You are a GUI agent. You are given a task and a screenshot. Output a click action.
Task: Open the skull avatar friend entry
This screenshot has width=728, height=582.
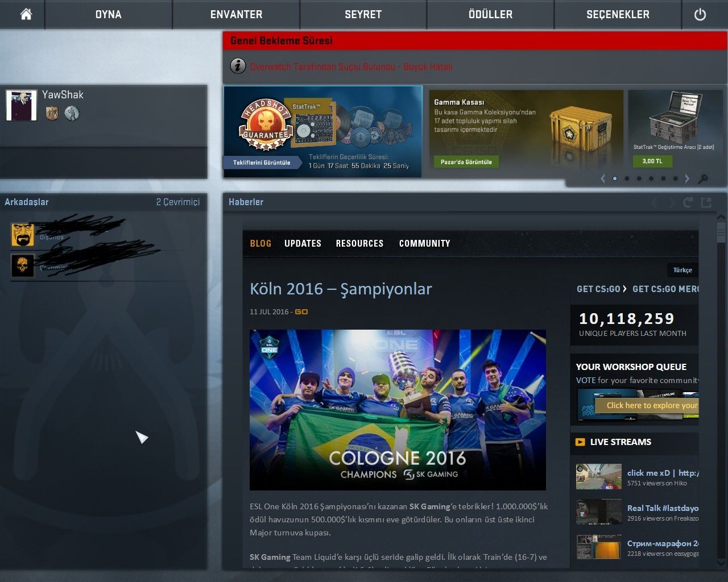(23, 265)
